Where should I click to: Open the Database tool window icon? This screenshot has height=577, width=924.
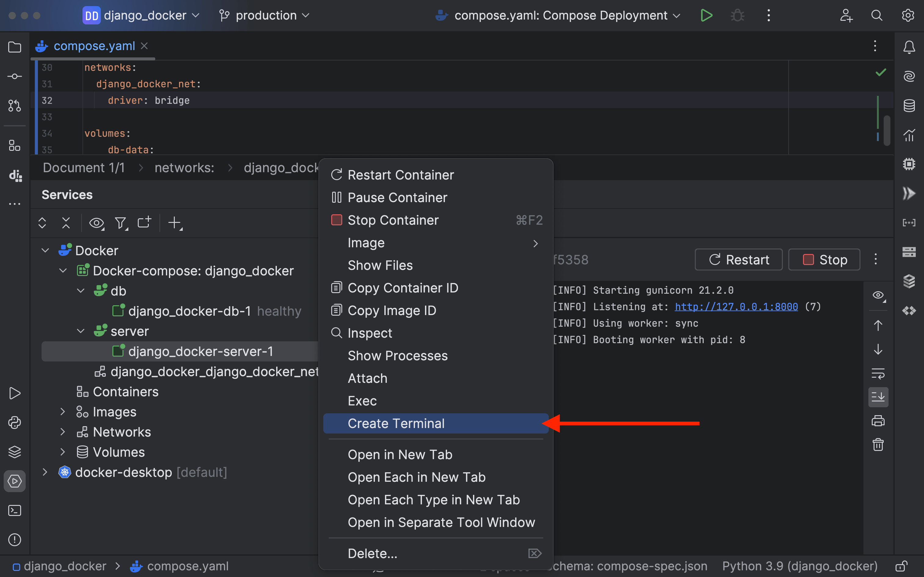click(x=909, y=105)
